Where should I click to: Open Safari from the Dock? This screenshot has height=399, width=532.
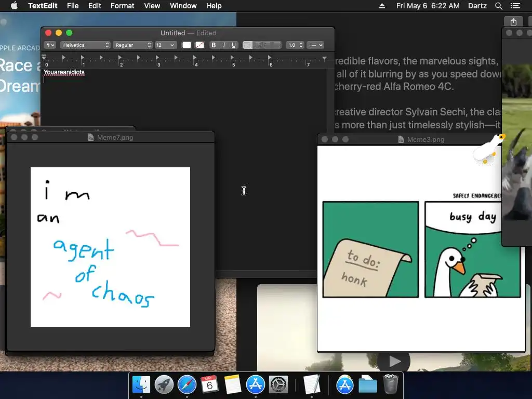187,385
